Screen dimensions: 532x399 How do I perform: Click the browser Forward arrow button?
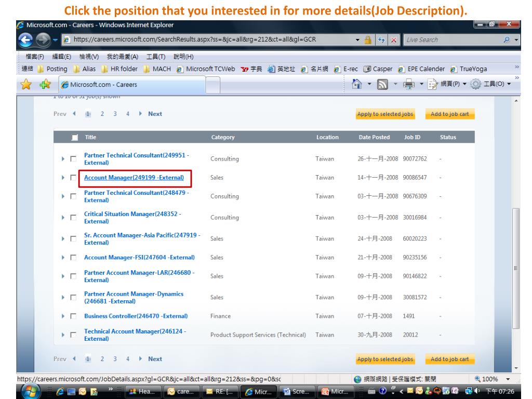click(43, 40)
